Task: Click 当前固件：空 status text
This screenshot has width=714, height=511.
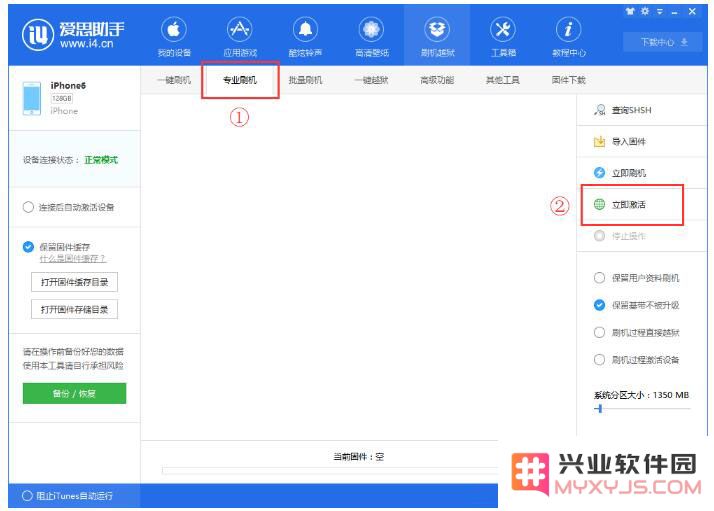Action: click(x=359, y=457)
